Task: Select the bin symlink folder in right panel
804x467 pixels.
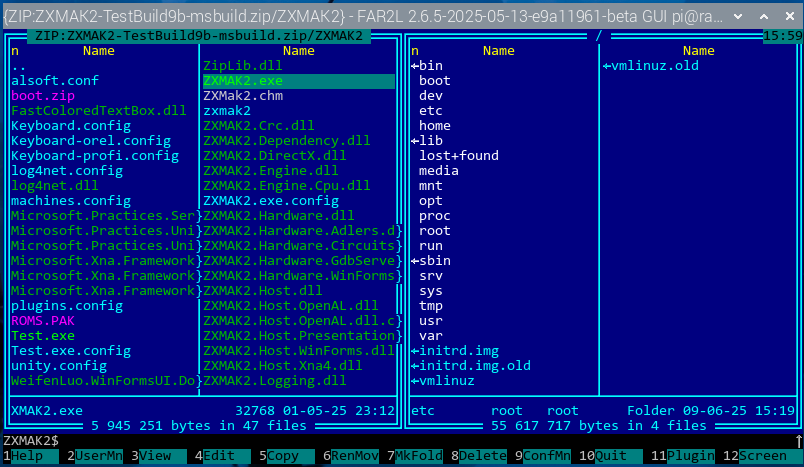Action: (x=427, y=66)
